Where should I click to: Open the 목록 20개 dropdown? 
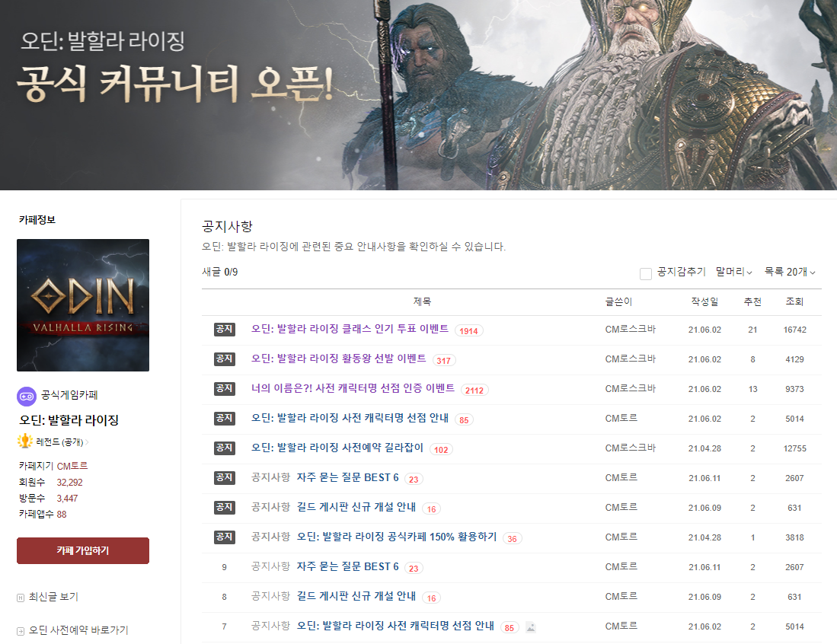click(x=790, y=272)
